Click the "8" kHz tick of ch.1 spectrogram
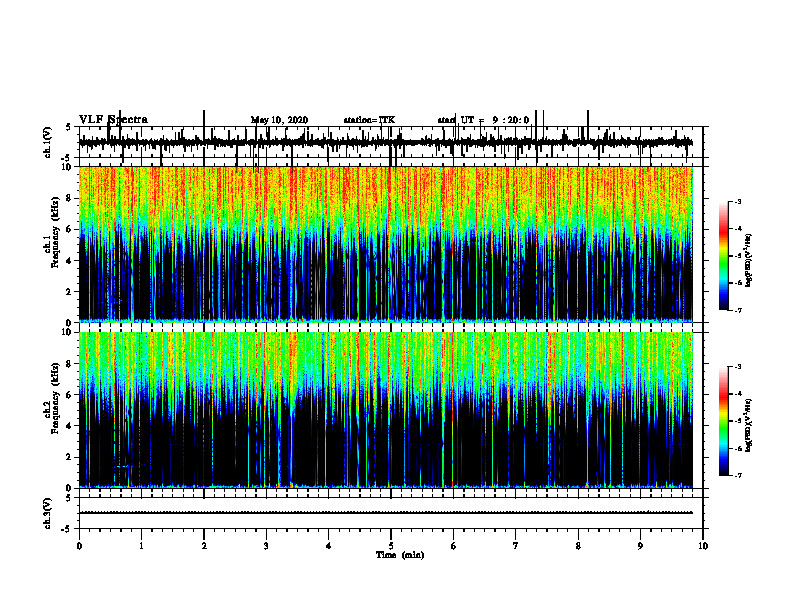This screenshot has width=792, height=612. pos(70,198)
